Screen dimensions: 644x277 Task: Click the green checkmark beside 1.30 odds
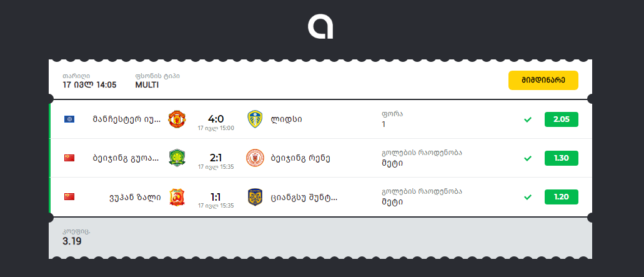[x=528, y=158]
